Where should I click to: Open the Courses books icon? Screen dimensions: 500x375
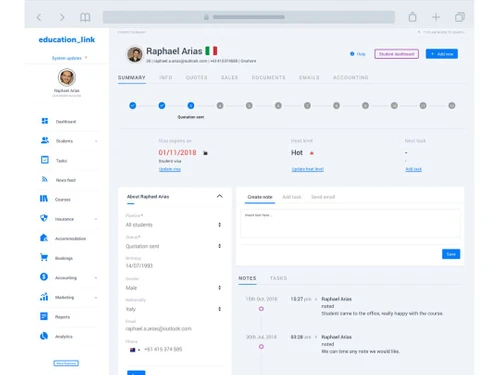click(44, 199)
